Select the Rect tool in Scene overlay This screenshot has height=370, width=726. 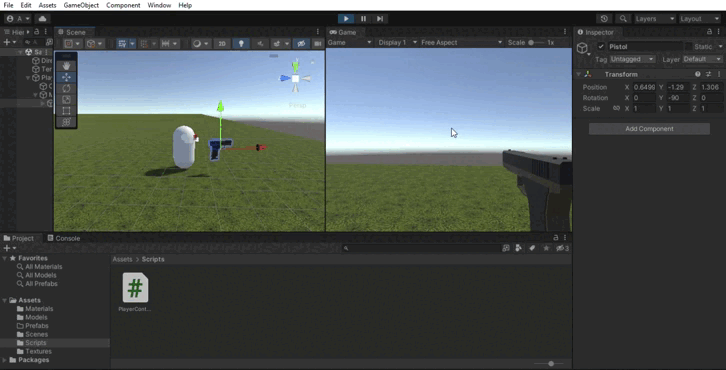66,111
